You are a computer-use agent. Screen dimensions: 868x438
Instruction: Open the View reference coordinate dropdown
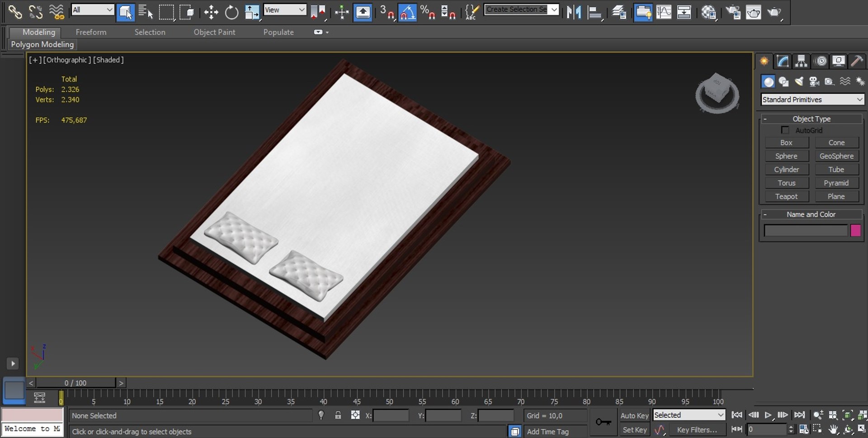coord(285,10)
